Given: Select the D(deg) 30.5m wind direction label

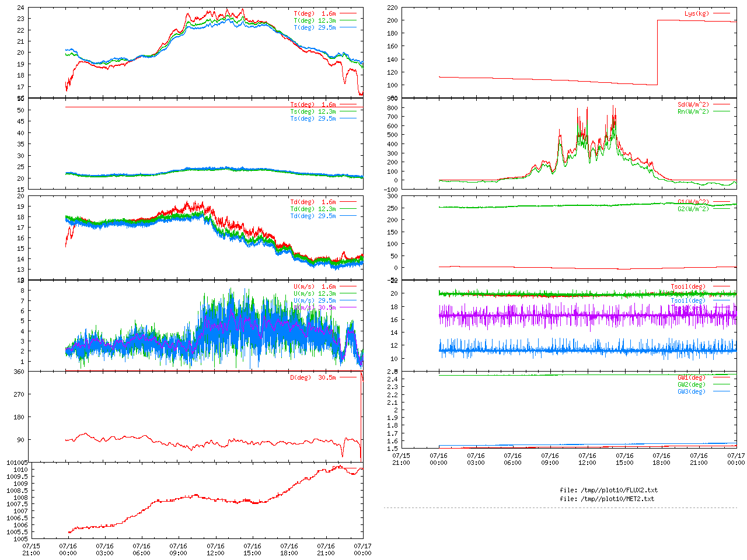Looking at the screenshot, I should tap(313, 378).
